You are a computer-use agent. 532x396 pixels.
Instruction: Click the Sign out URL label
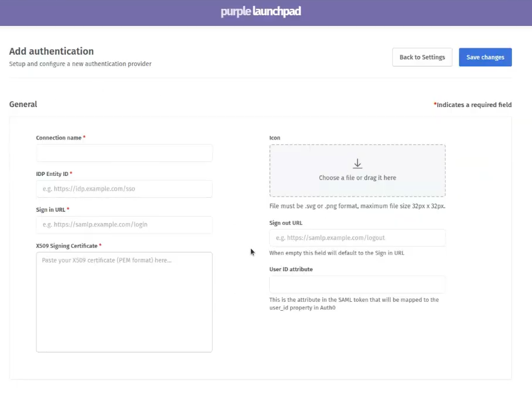[286, 223]
